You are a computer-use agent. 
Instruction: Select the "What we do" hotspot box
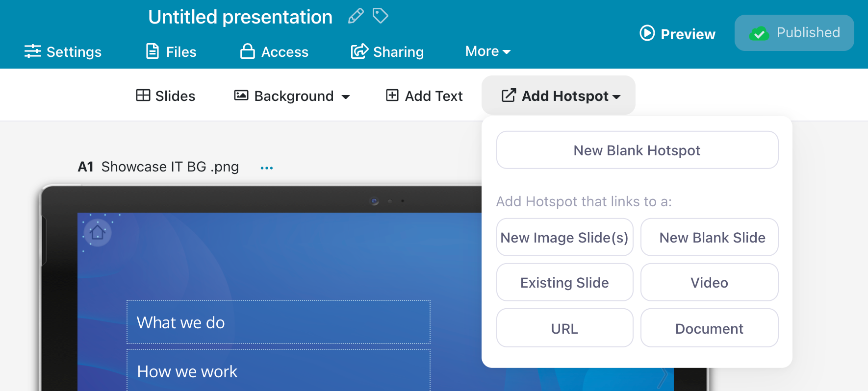tap(279, 322)
